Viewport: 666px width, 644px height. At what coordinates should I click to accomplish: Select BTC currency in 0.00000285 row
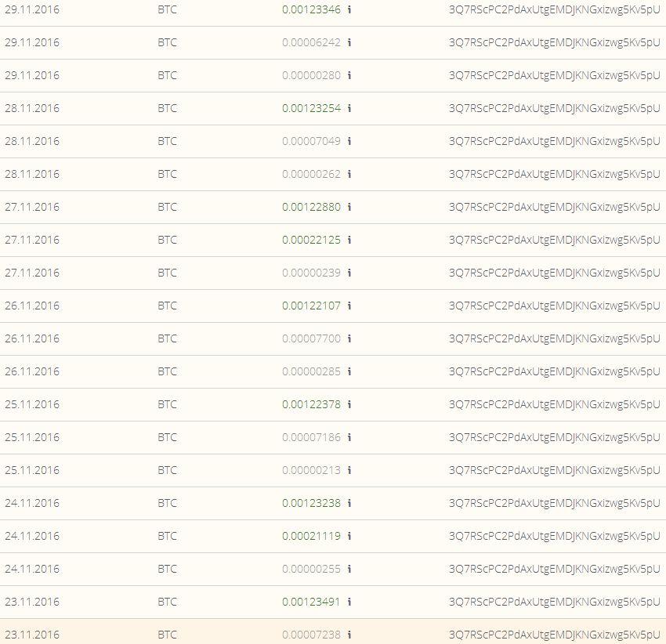168,371
